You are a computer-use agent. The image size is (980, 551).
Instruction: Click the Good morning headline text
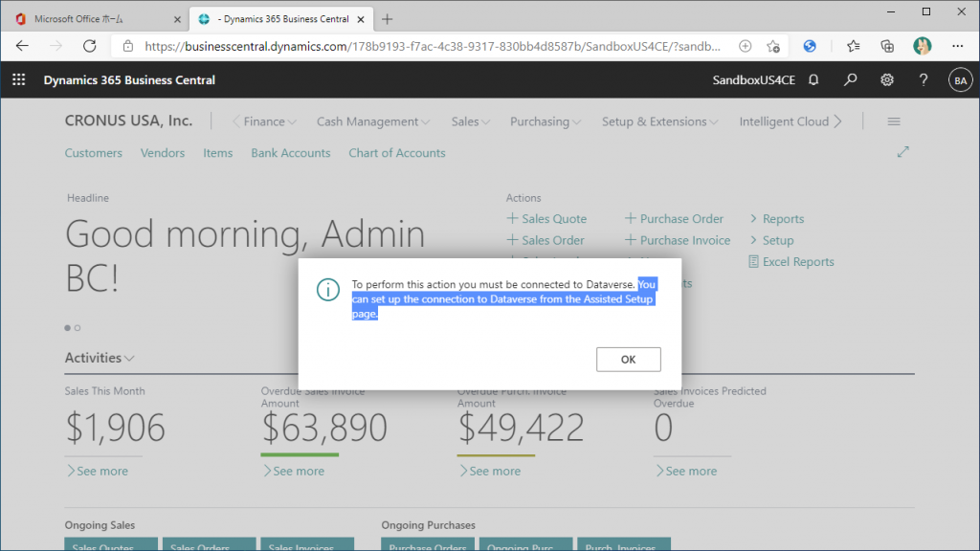point(245,254)
